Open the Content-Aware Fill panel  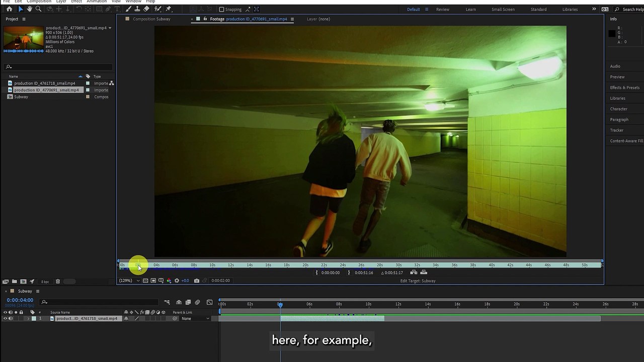(626, 141)
